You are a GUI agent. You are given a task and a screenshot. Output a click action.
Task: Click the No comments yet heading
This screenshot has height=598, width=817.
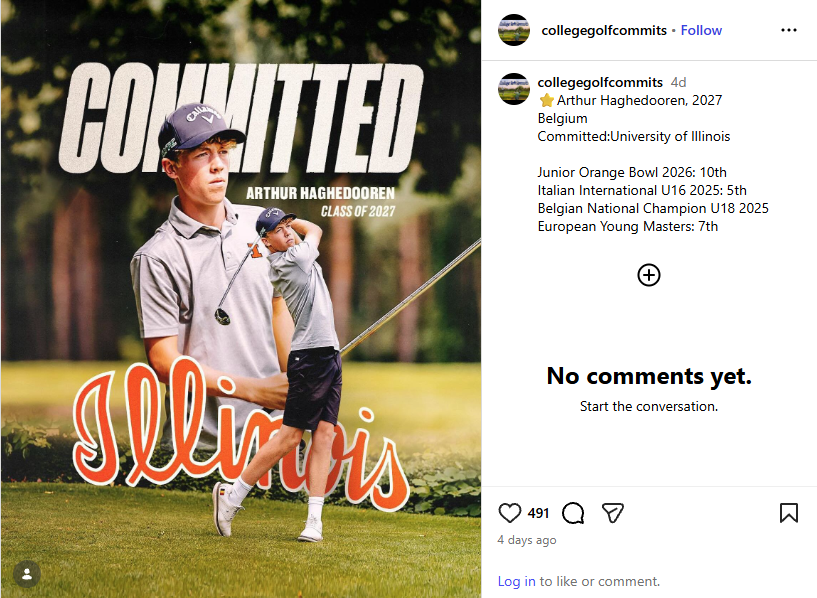point(649,376)
